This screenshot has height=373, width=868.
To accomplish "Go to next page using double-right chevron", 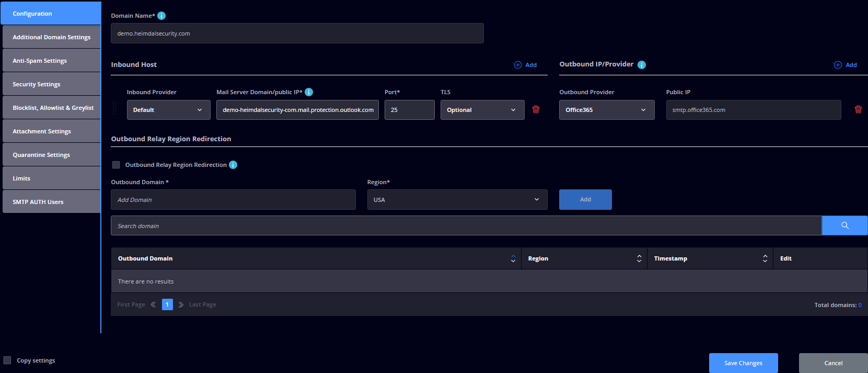I will [x=181, y=304].
